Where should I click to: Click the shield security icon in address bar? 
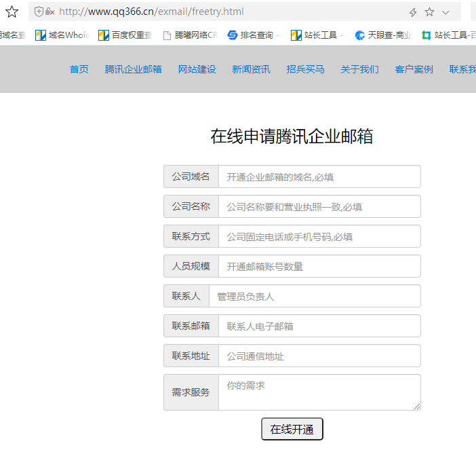39,12
